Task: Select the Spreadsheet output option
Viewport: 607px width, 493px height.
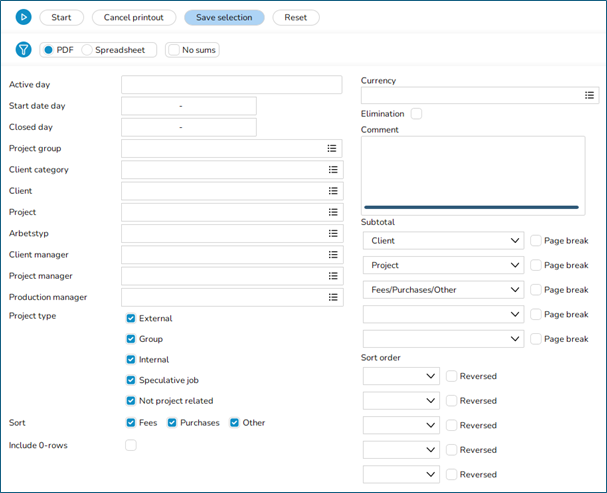Action: (88, 50)
